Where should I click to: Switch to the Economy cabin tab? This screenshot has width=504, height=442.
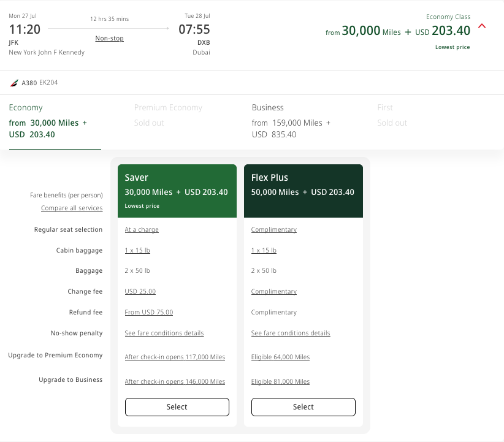coord(55,122)
